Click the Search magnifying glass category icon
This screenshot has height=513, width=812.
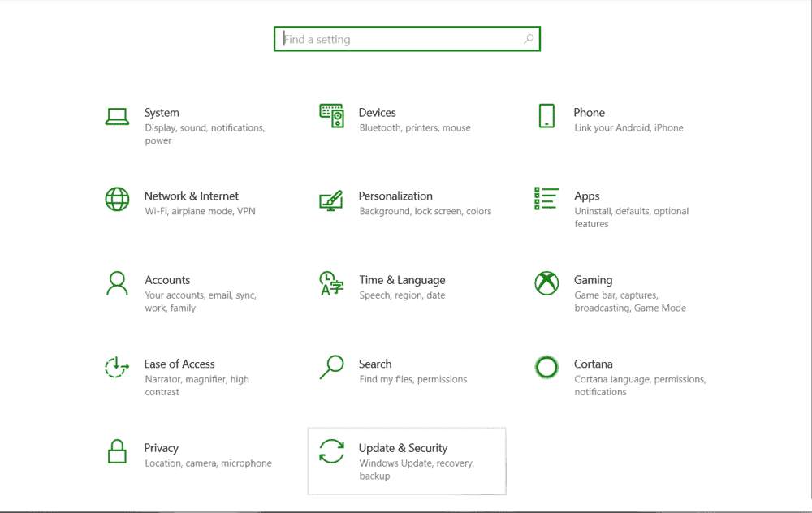coord(331,367)
